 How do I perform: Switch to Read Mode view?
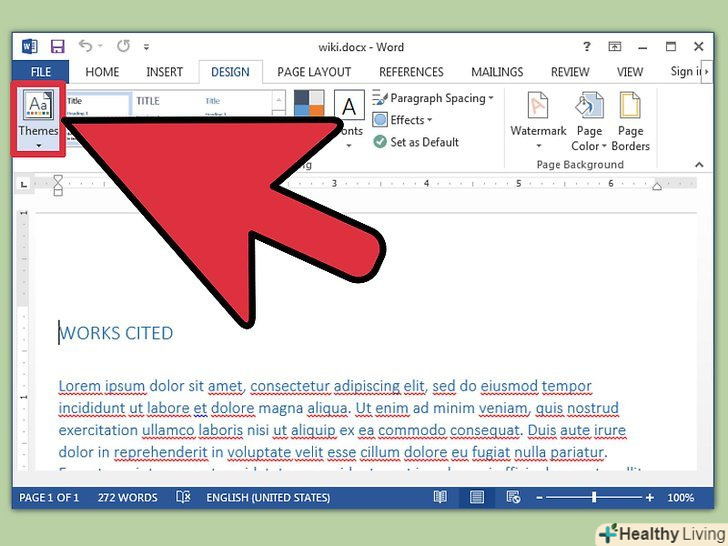(440, 497)
